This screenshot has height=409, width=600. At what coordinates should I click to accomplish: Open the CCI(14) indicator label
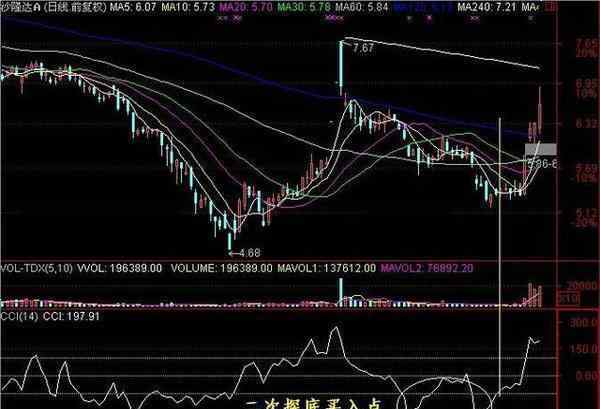tap(20, 316)
